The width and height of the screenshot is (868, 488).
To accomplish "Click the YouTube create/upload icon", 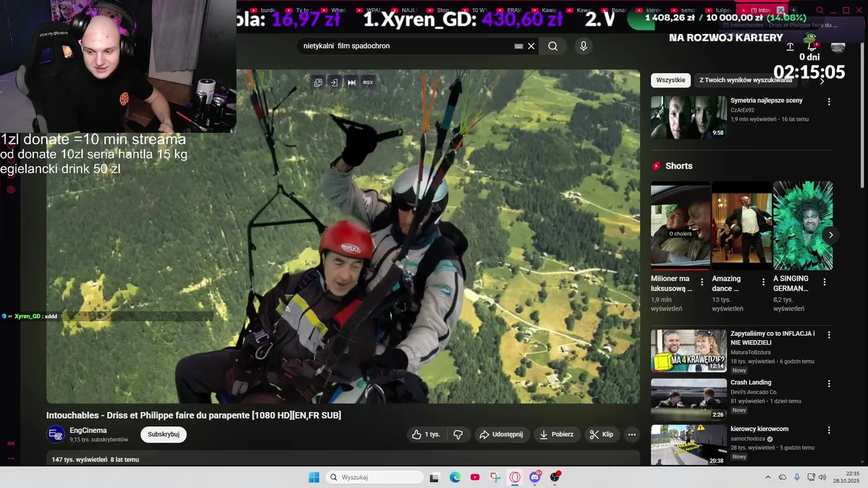I will [x=790, y=47].
